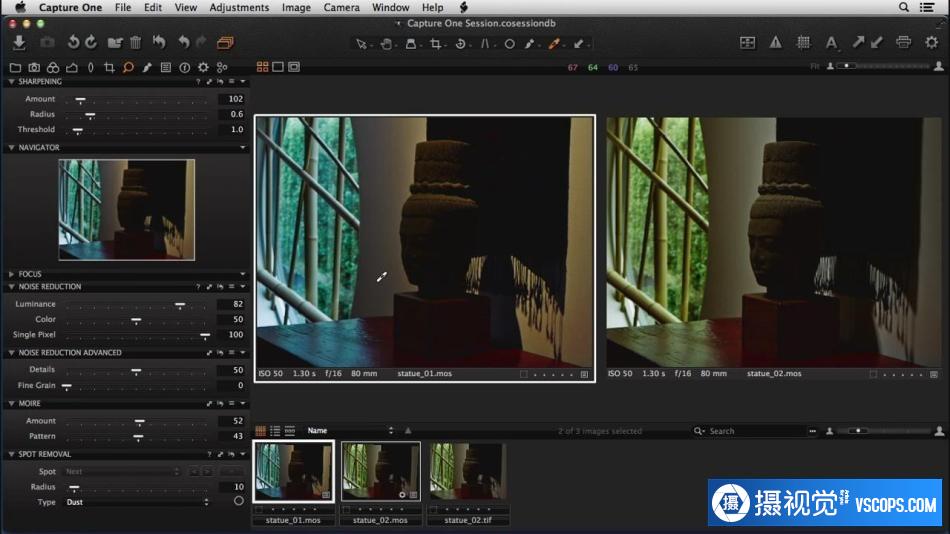The width and height of the screenshot is (950, 534).
Task: Click the toolbar Preferences gear icon
Action: coord(932,42)
